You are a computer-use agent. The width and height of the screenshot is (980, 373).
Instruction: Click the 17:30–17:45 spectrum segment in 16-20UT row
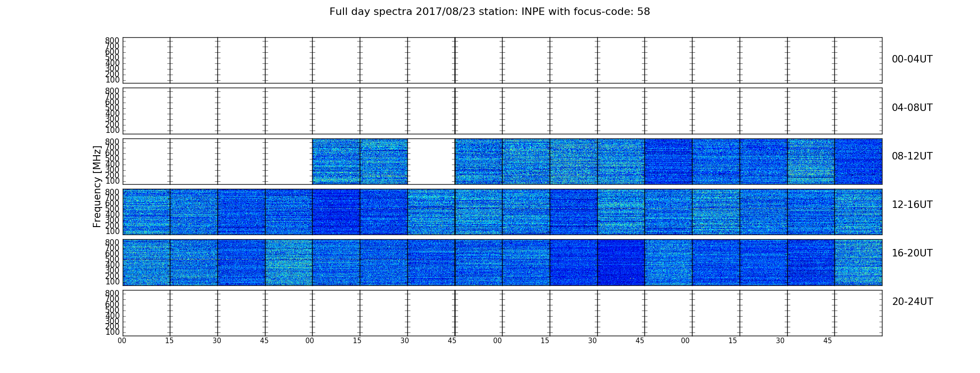[x=431, y=262]
